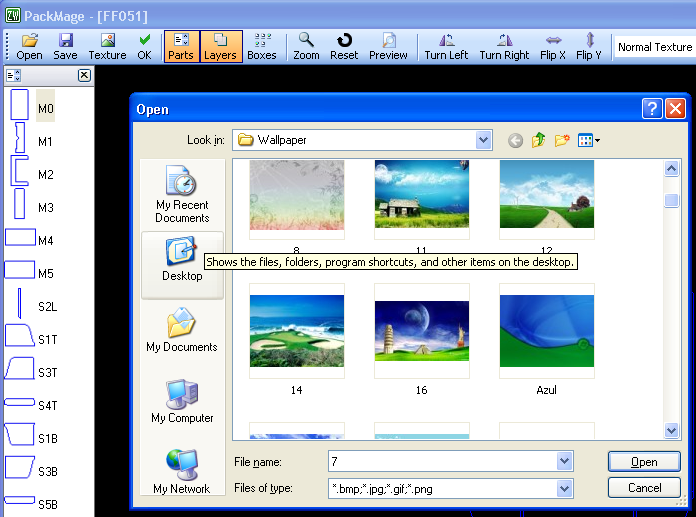Select part S4T in parts list
Screen dimensions: 696x517
[31, 403]
